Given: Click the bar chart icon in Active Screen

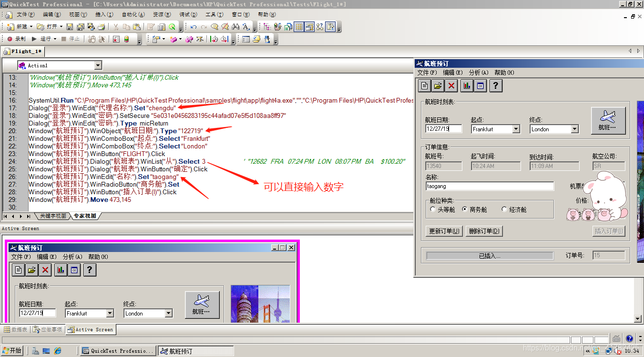Looking at the screenshot, I should click(x=61, y=270).
